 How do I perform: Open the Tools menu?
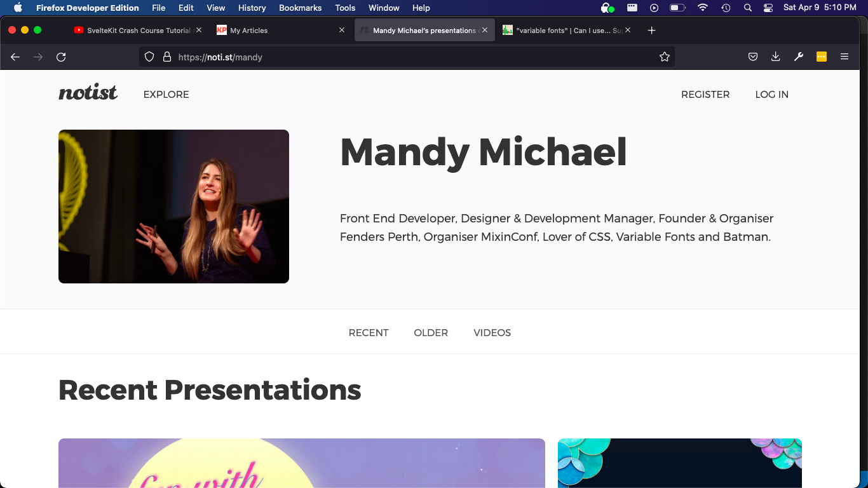coord(345,8)
